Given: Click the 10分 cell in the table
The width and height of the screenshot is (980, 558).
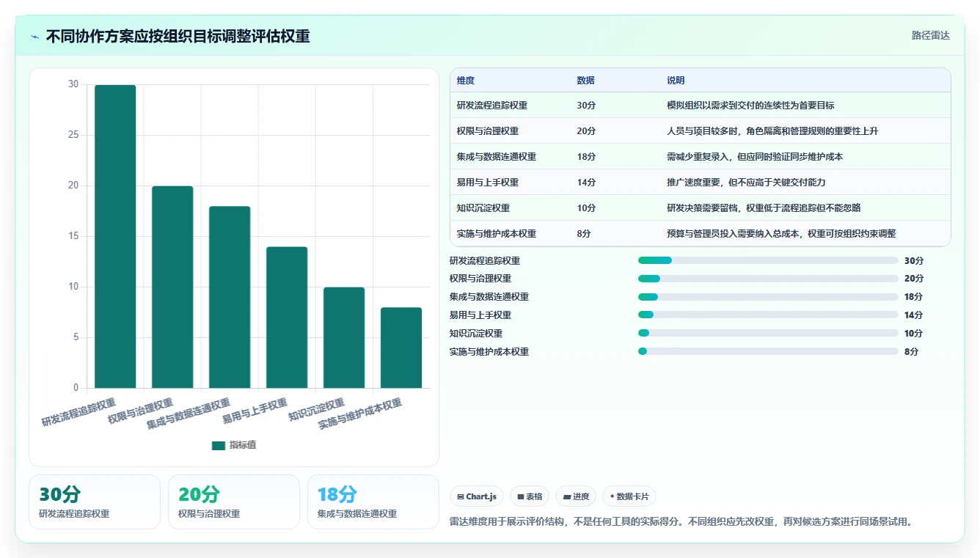Looking at the screenshot, I should click(615, 208).
